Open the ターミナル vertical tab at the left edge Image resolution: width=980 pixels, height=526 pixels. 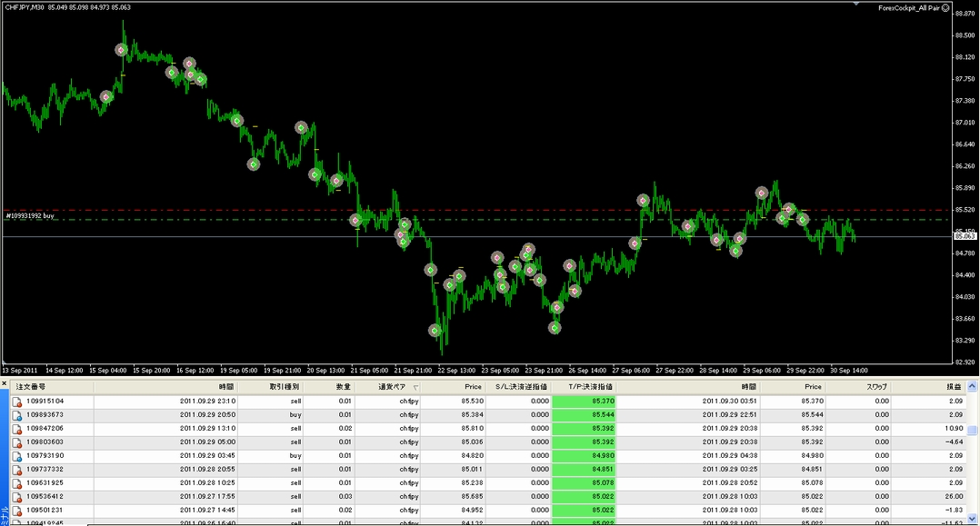point(5,516)
